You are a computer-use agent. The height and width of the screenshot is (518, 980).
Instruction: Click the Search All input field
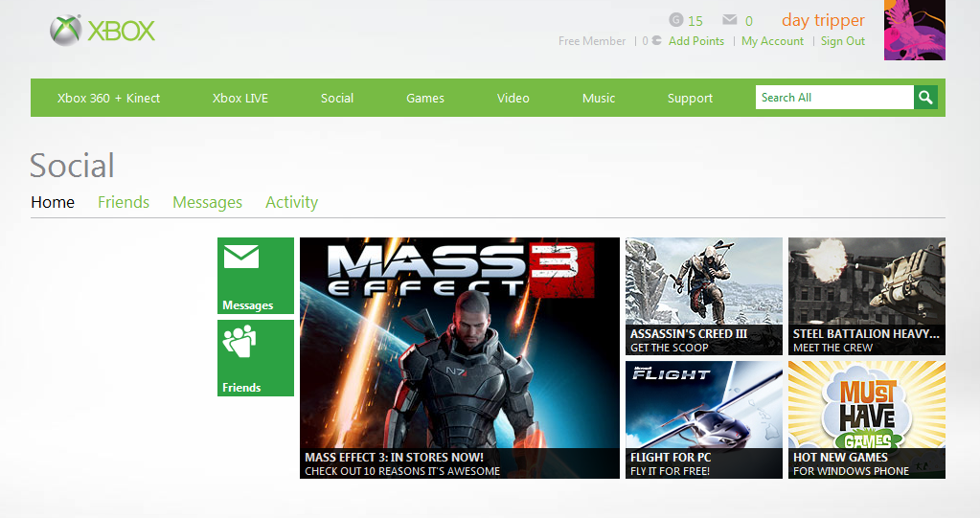[834, 98]
